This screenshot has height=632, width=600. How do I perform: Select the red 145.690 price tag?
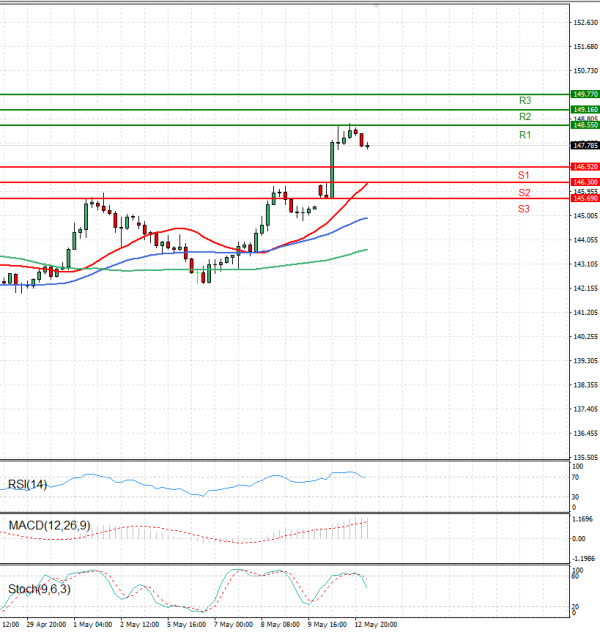584,198
